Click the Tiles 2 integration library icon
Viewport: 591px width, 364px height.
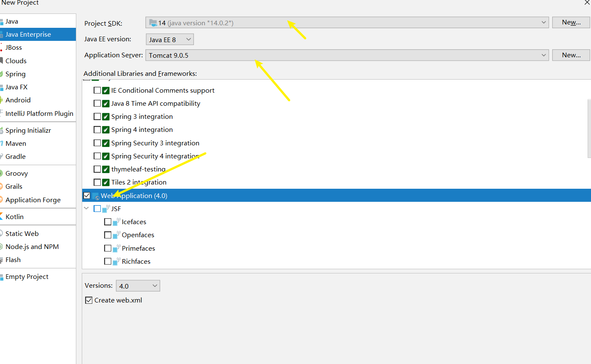(x=106, y=182)
